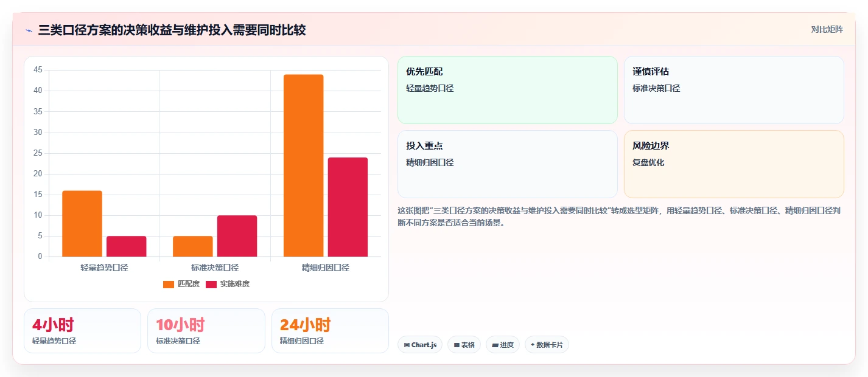This screenshot has width=868, height=377.
Task: Click the 数据卡片 tag chip
Action: tap(547, 345)
